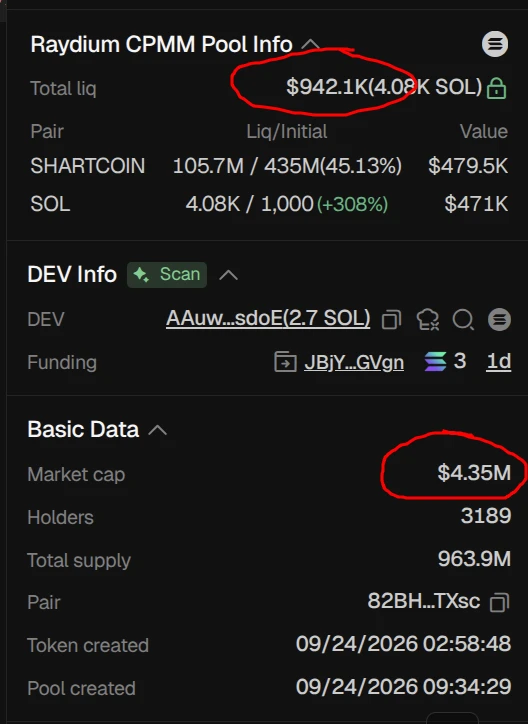Image resolution: width=528 pixels, height=724 pixels.
Task: Run the DEV Info Scan button
Action: coord(167,275)
